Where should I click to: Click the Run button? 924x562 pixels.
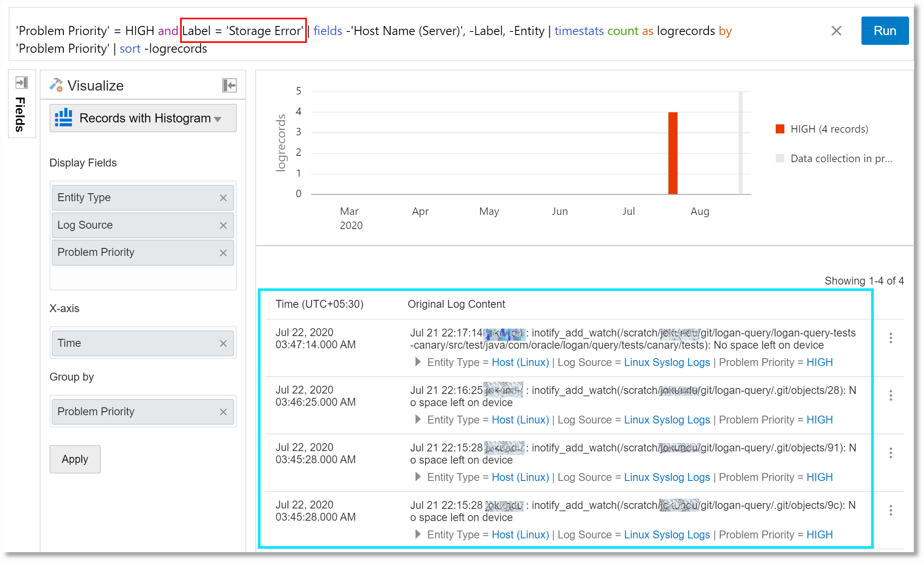click(885, 30)
